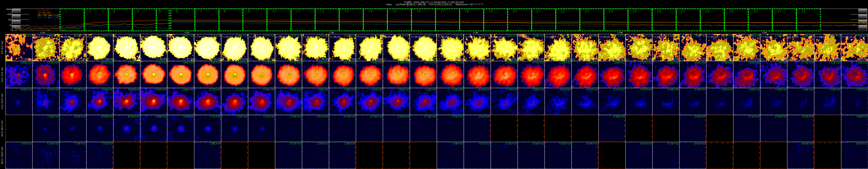Screen dimensions: 868x169
Task: Click the Detectors= 001111111 text
Action: coord(470,4)
